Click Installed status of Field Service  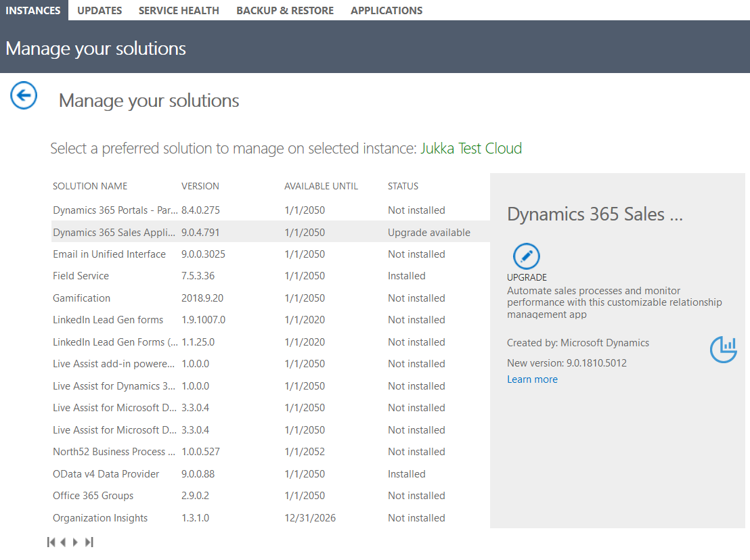(407, 276)
